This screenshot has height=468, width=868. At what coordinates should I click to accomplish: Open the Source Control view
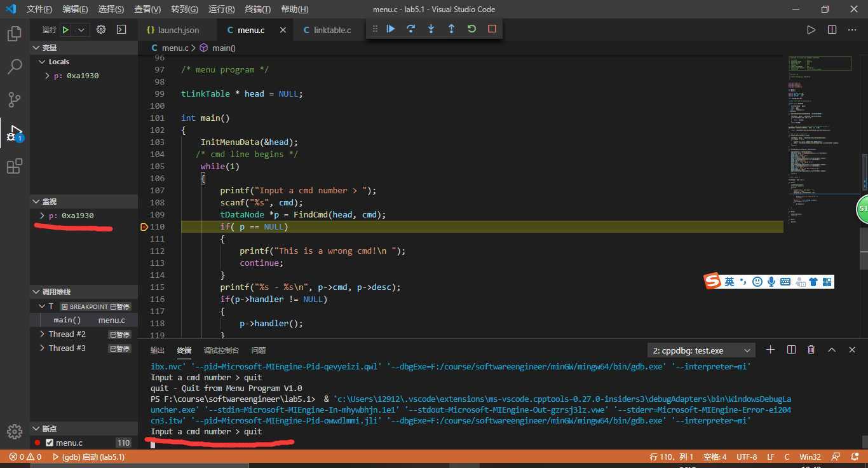click(x=14, y=100)
